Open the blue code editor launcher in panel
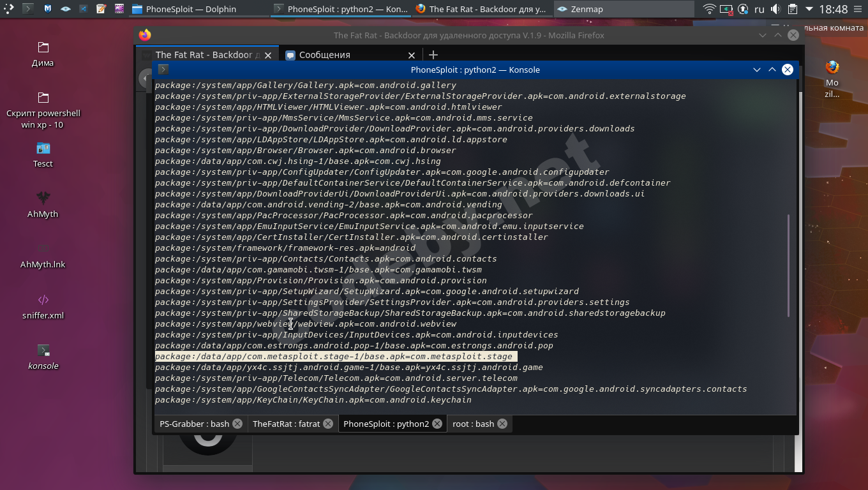The width and height of the screenshot is (868, 490). point(84,9)
